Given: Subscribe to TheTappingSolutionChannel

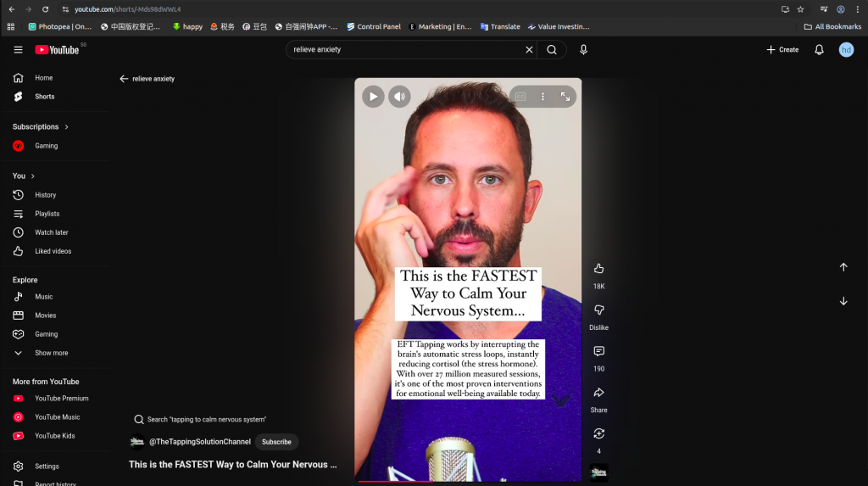Looking at the screenshot, I should pos(276,442).
